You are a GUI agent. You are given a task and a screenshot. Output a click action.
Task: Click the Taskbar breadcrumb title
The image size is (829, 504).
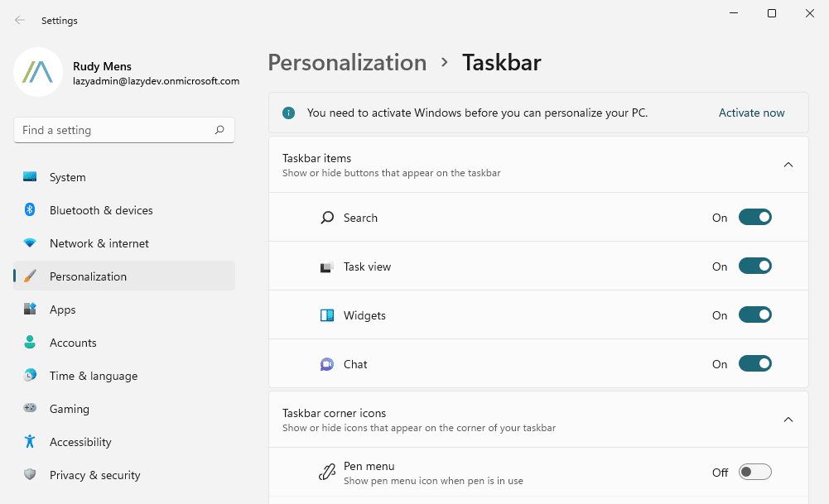pyautogui.click(x=502, y=62)
